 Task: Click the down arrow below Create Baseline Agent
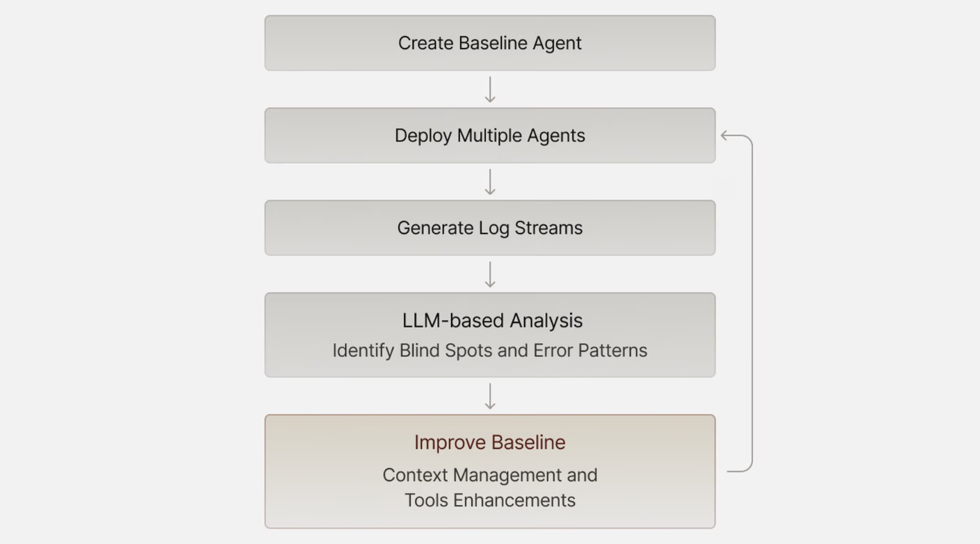click(490, 90)
